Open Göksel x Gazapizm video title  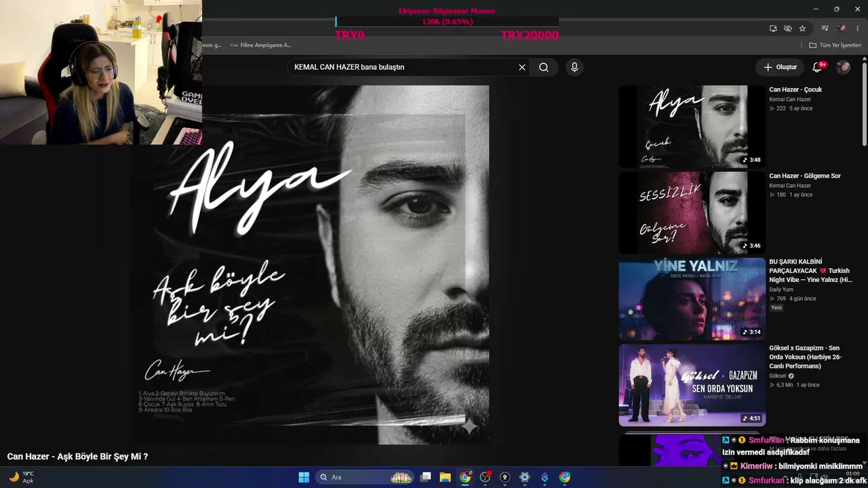point(805,357)
